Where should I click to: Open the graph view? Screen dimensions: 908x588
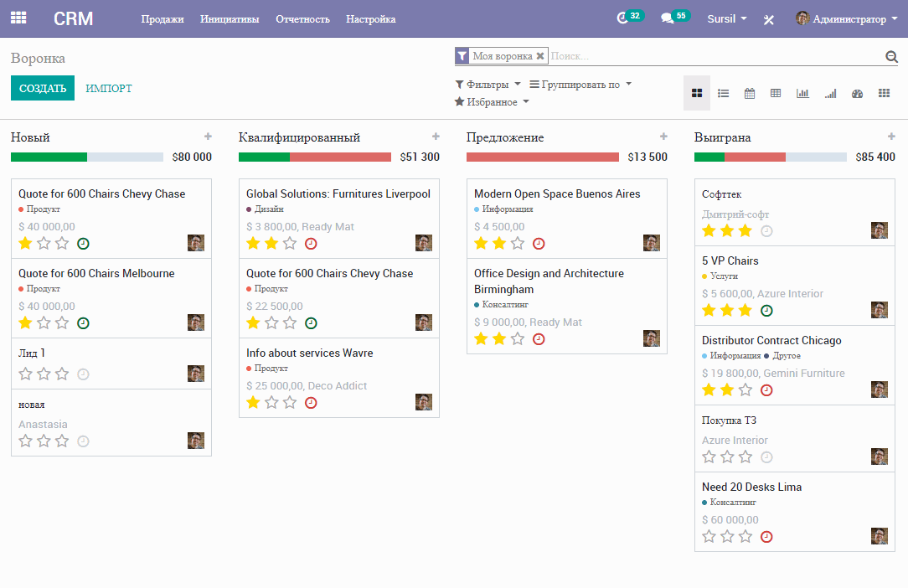point(802,93)
